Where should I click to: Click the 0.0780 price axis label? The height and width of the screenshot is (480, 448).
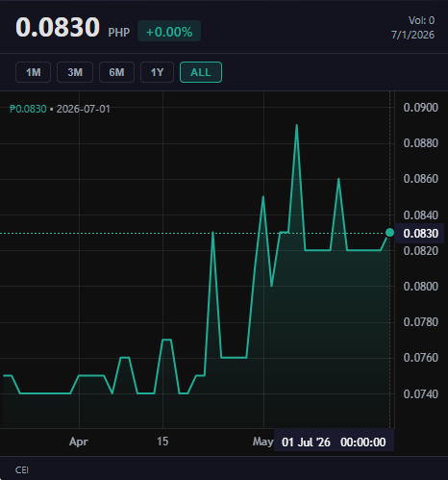[421, 322]
